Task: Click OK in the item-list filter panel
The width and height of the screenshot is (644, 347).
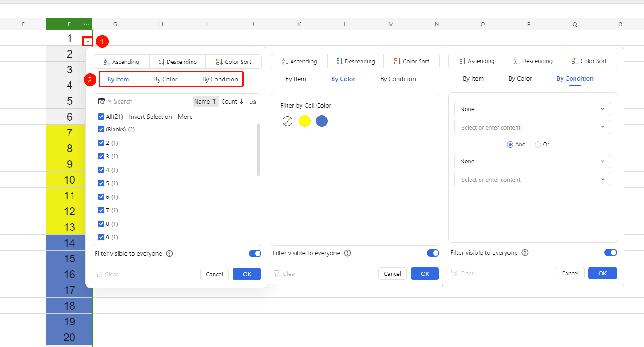Action: (x=247, y=274)
